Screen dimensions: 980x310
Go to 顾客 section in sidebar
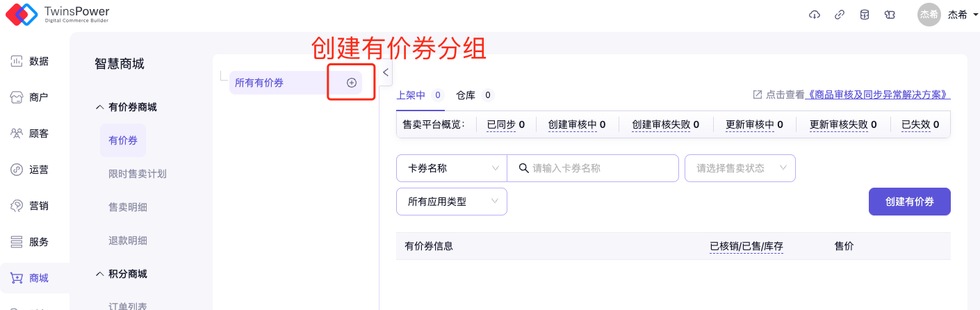pyautogui.click(x=30, y=133)
